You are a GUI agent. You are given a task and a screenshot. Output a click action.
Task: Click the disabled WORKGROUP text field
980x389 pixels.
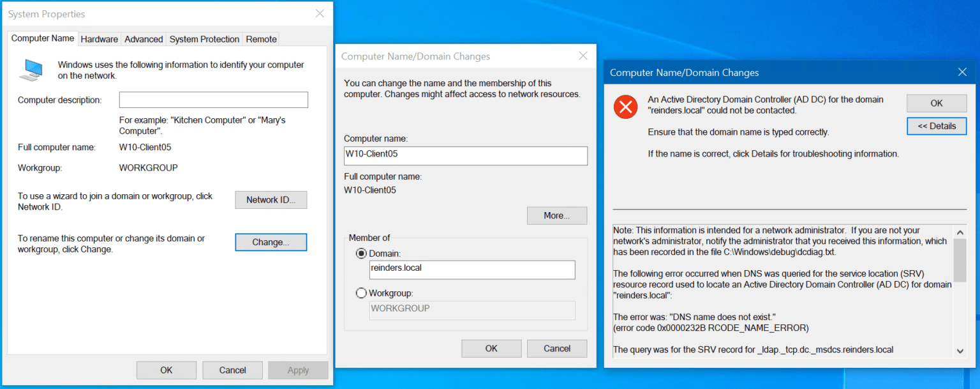coord(472,310)
